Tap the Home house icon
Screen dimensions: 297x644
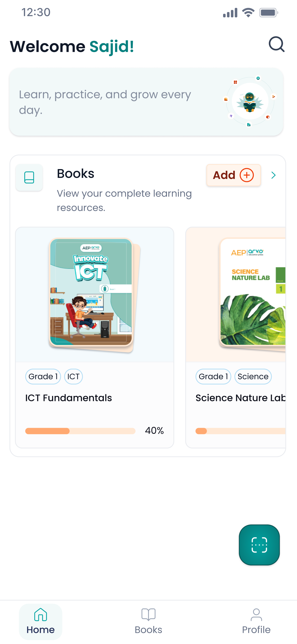(x=41, y=615)
